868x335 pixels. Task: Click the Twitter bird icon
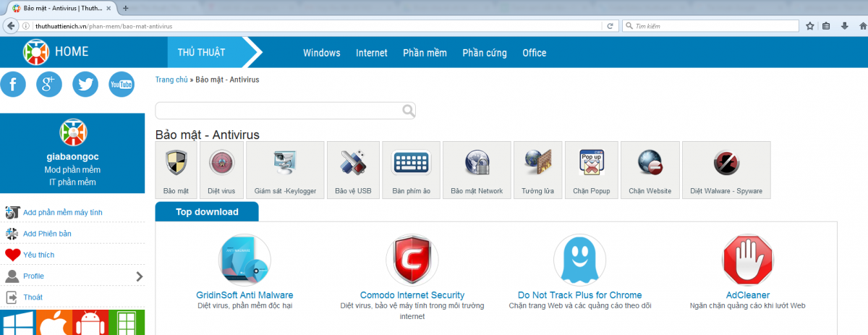click(x=85, y=85)
